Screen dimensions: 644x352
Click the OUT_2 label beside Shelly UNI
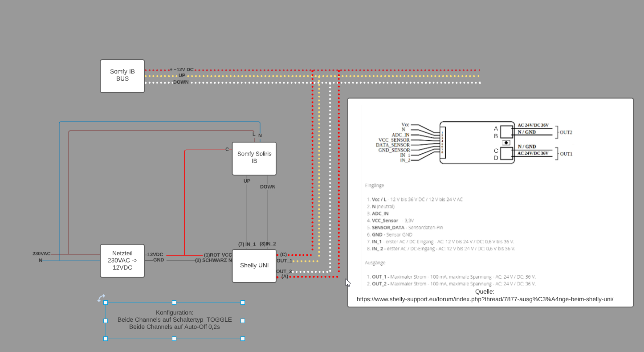(284, 271)
